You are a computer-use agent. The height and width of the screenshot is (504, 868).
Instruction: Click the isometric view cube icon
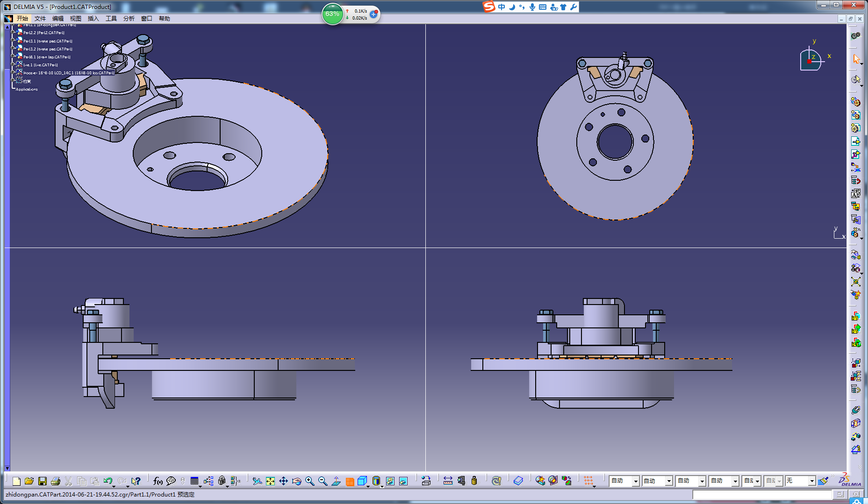362,481
